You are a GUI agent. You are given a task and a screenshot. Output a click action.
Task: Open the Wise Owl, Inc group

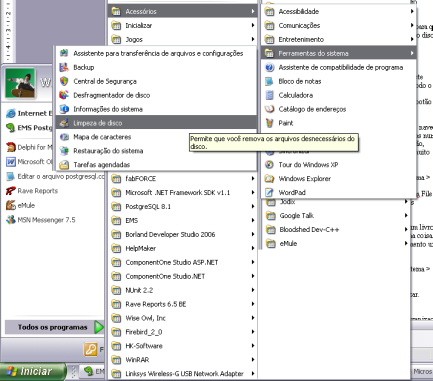183,318
